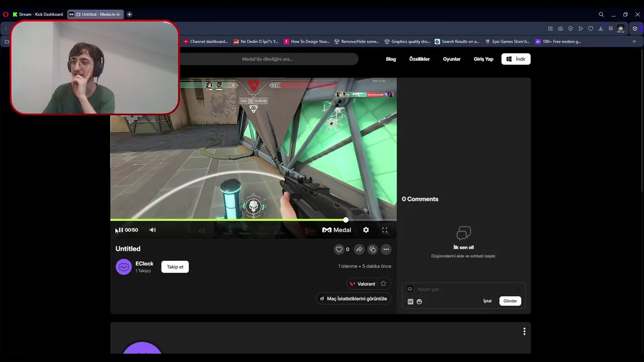Switch to Stream - Kick Dashboard tab
Viewport: 644px width, 362px height.
(x=38, y=14)
